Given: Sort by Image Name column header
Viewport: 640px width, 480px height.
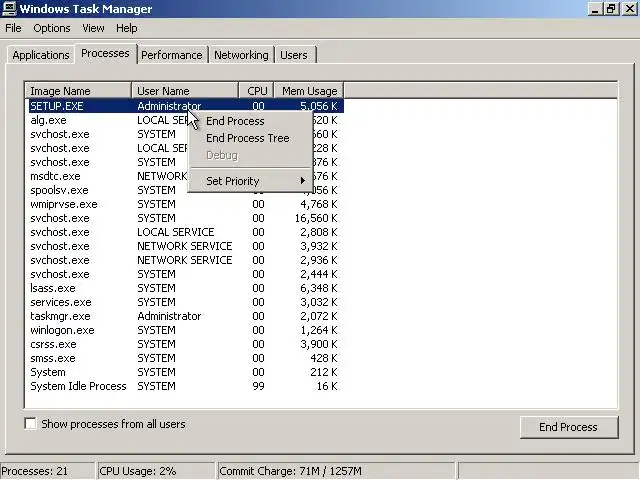Looking at the screenshot, I should coord(78,91).
